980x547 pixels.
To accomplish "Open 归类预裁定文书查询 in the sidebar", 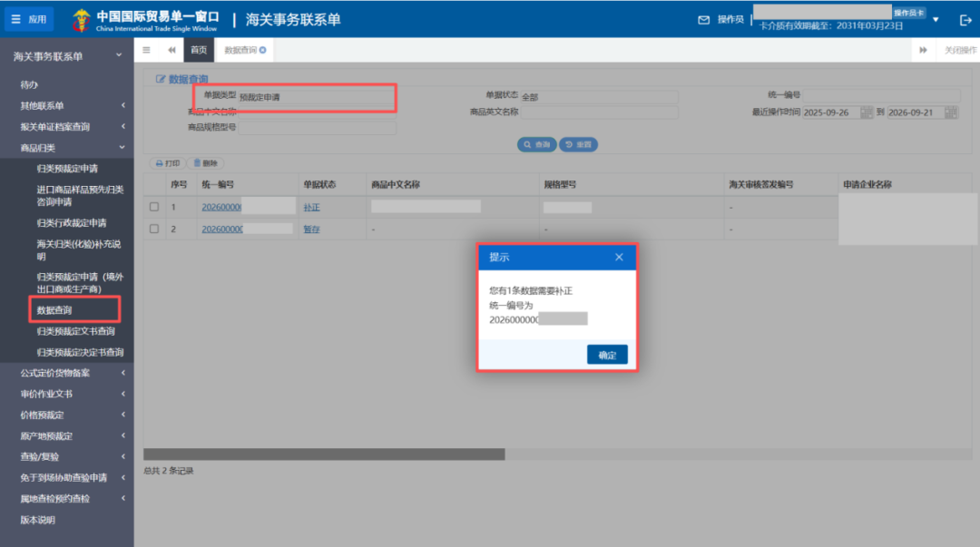I will click(x=75, y=331).
